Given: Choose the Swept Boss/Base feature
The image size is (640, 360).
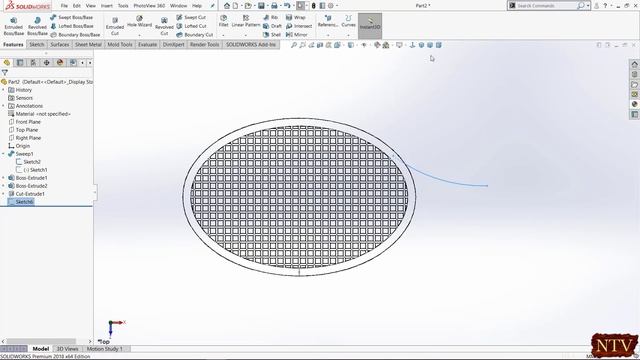Looking at the screenshot, I should pyautogui.click(x=71, y=18).
